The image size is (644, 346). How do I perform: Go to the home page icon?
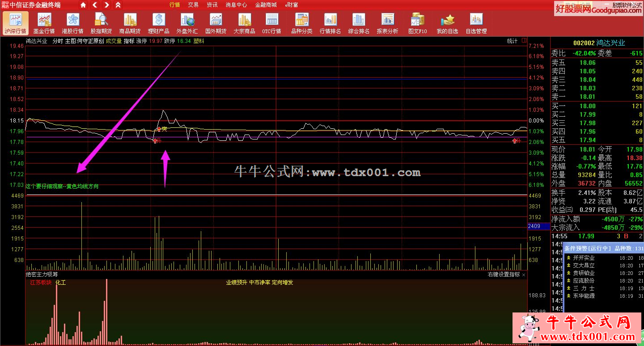click(83, 5)
